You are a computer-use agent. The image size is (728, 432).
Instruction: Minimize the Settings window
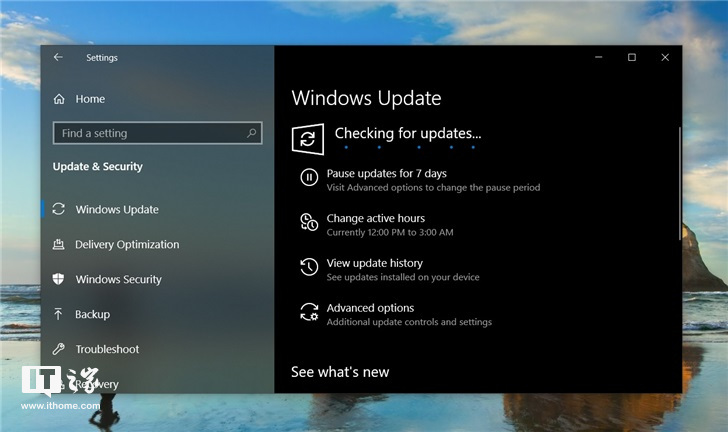point(598,57)
